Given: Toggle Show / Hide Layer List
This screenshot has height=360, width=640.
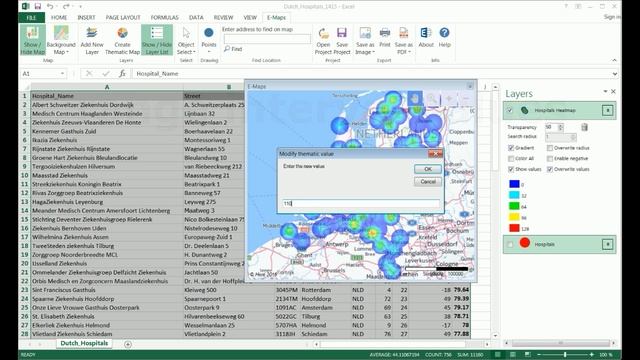Looking at the screenshot, I should pos(157,40).
